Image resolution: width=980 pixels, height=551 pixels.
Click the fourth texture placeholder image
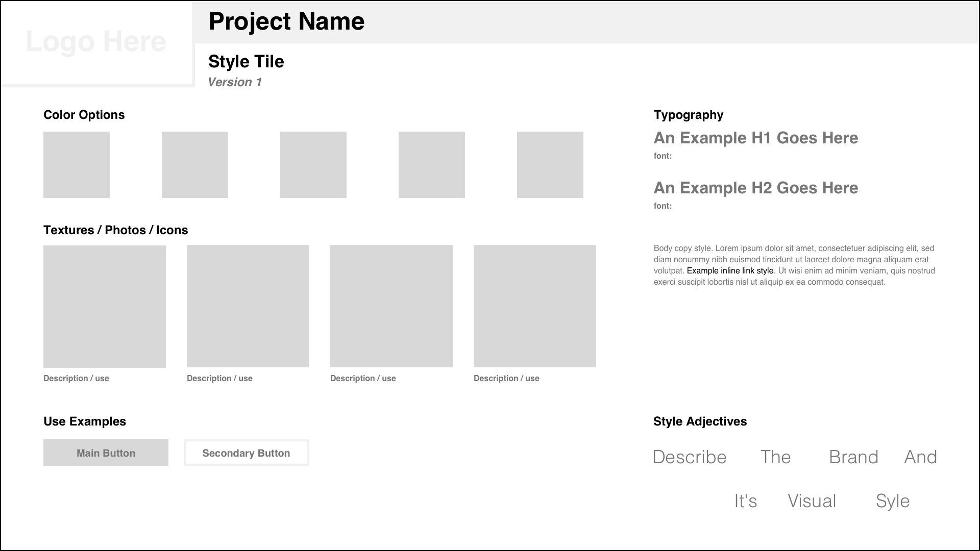tap(535, 306)
